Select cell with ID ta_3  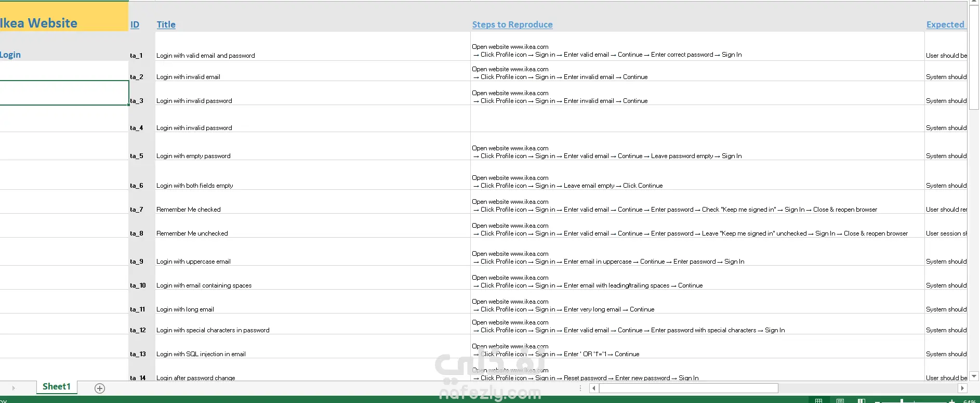tap(142, 93)
